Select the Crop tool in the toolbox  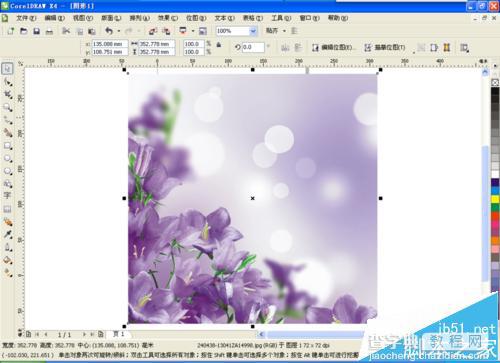coord(8,95)
